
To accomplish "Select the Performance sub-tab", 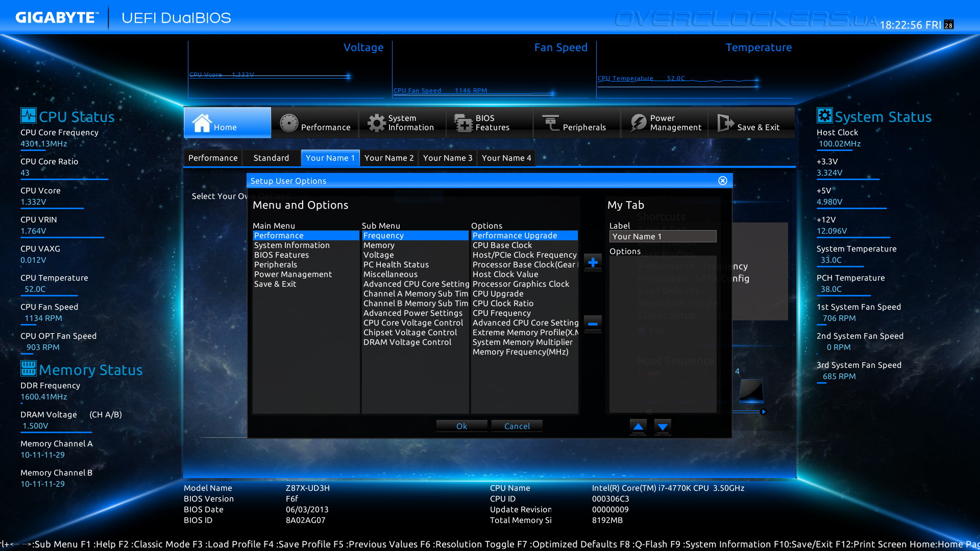I will coord(213,158).
